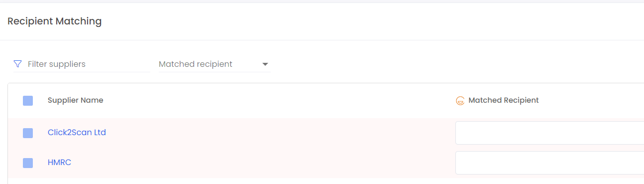The image size is (644, 184).
Task: Sort by Supplier Name column header
Action: pos(76,100)
